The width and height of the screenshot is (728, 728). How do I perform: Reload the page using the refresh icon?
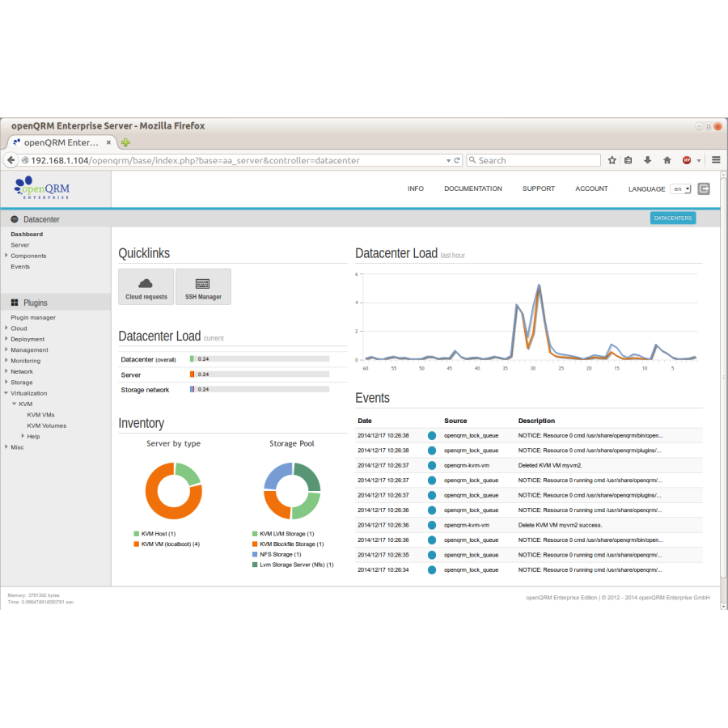coord(457,160)
